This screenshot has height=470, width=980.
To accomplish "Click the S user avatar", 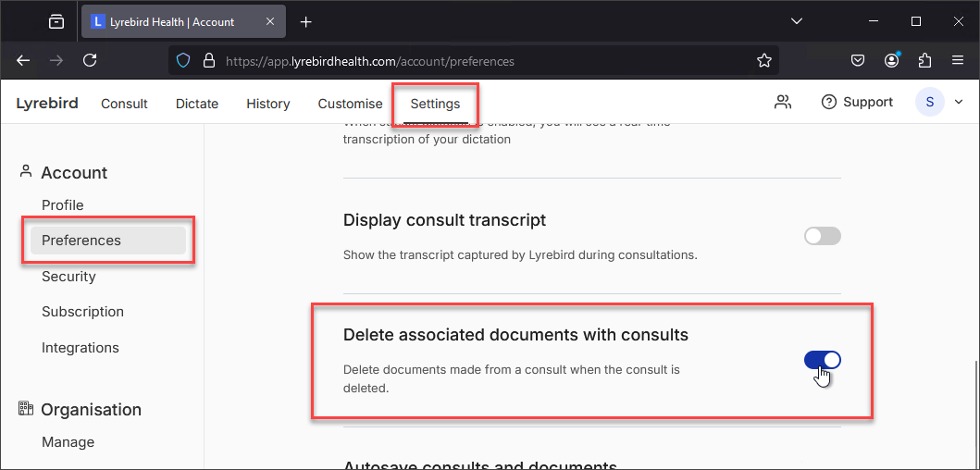I will tap(929, 102).
